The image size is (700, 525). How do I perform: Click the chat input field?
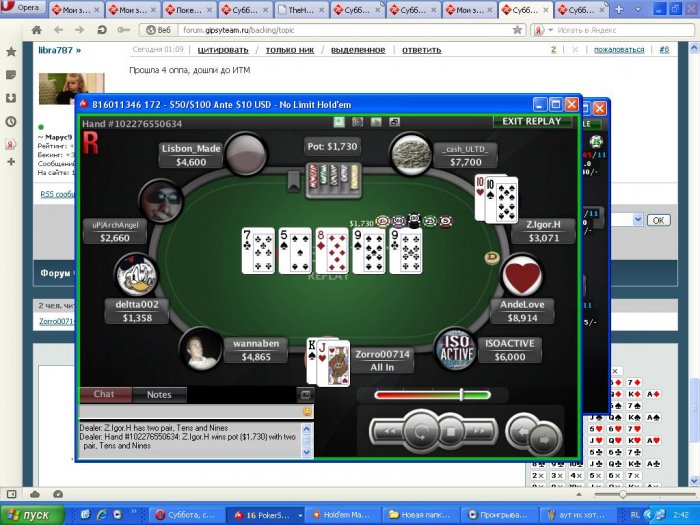[191, 411]
